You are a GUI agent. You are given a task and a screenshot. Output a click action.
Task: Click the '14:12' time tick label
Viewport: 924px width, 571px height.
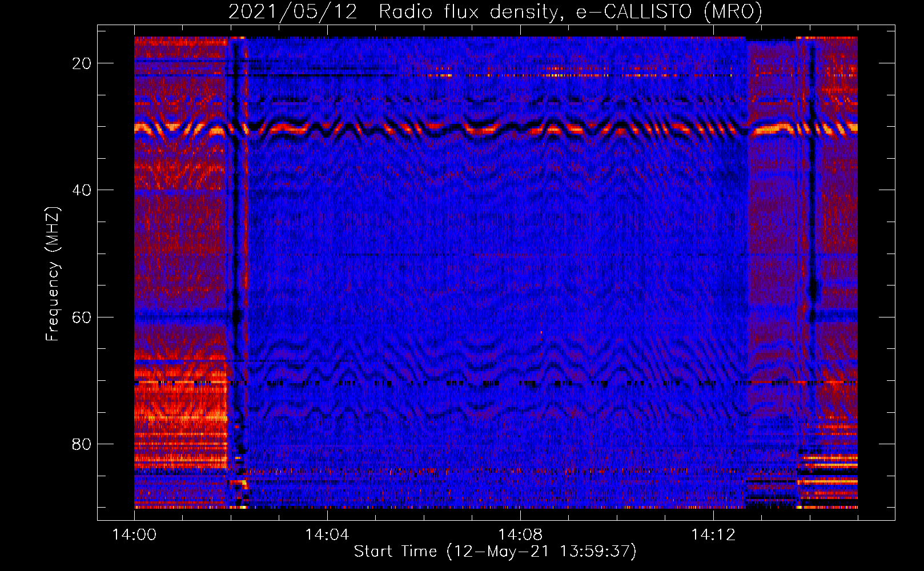713,534
